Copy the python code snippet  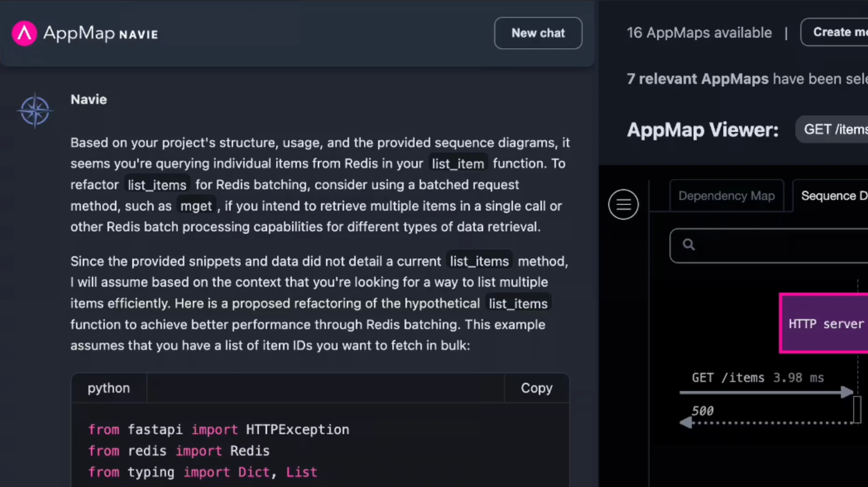pos(536,388)
